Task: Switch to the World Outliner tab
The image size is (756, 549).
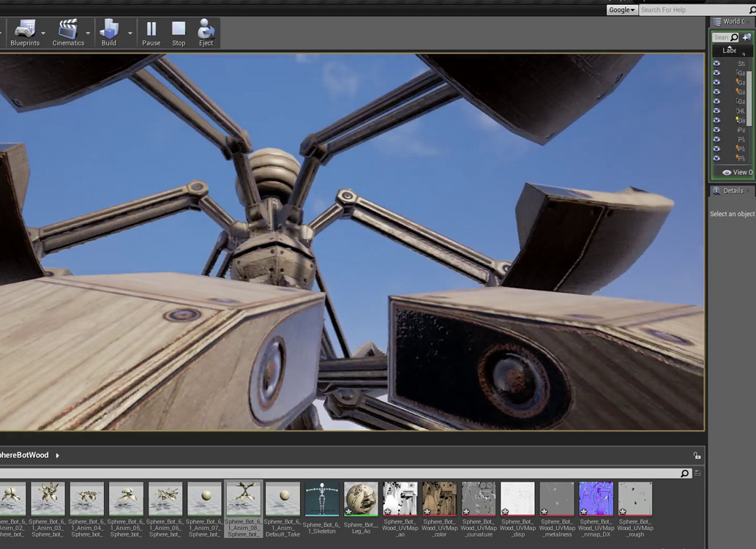Action: pyautogui.click(x=733, y=21)
